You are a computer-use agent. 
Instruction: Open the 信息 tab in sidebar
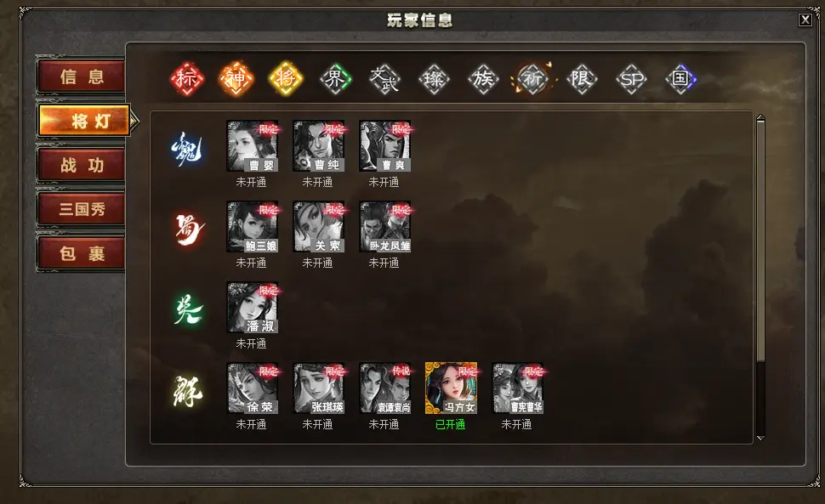pyautogui.click(x=82, y=76)
